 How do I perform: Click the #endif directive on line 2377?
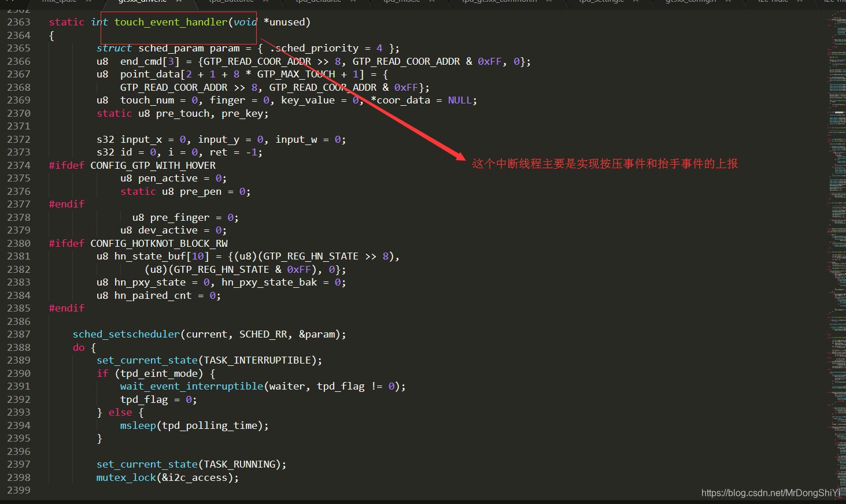(x=67, y=204)
